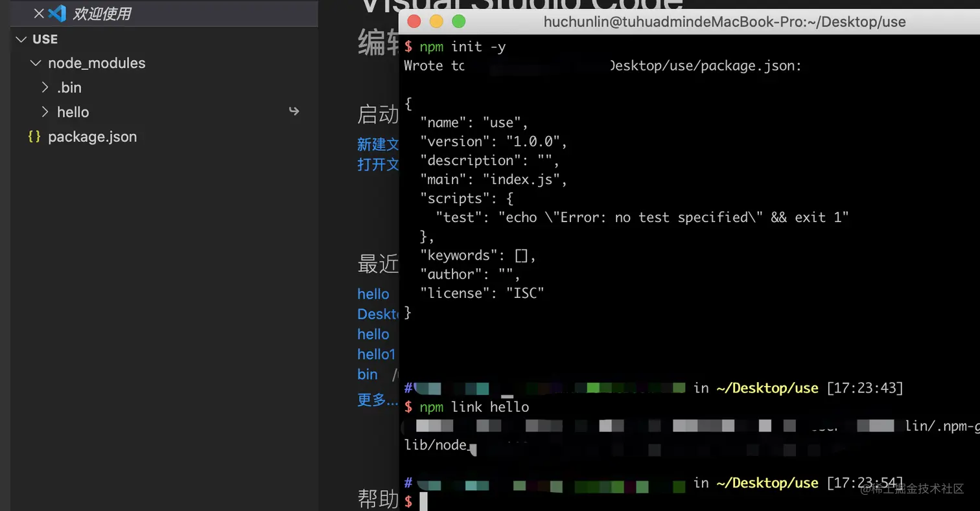Collapse the USE explorer section
This screenshot has height=511, width=980.
(x=21, y=40)
